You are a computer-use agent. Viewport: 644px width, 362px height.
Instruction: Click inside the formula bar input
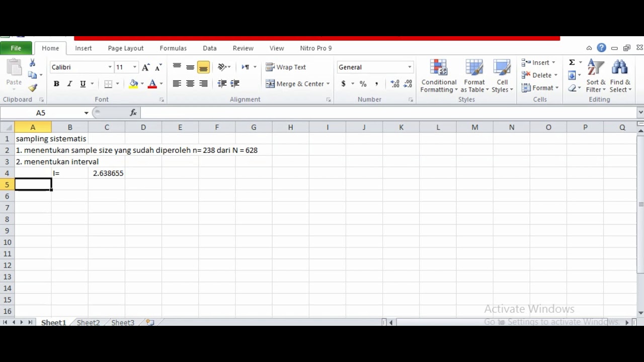(387, 113)
